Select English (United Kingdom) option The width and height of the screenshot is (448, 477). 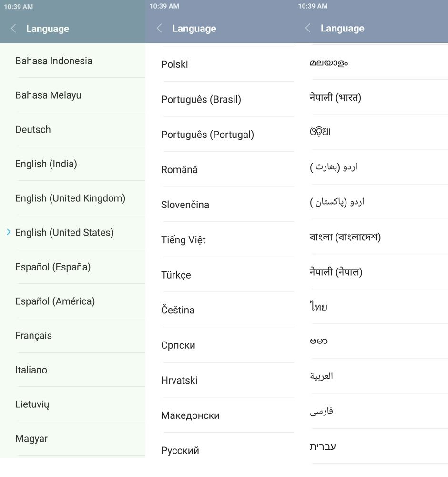pyautogui.click(x=70, y=198)
